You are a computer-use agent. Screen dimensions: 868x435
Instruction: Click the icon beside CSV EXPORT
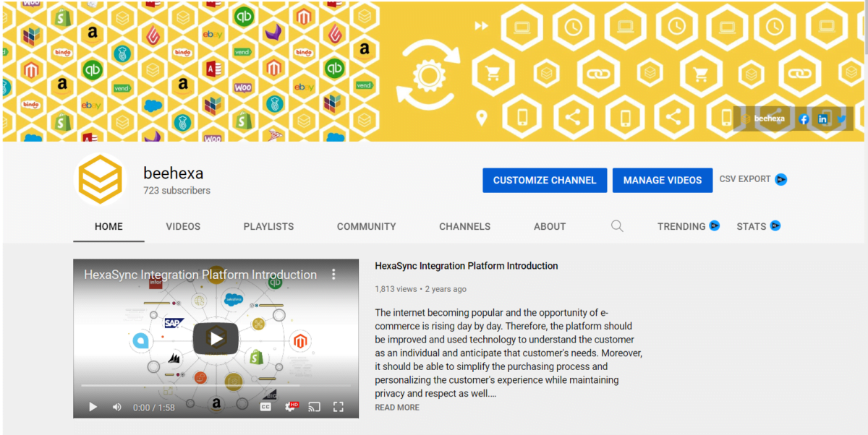[x=780, y=179]
